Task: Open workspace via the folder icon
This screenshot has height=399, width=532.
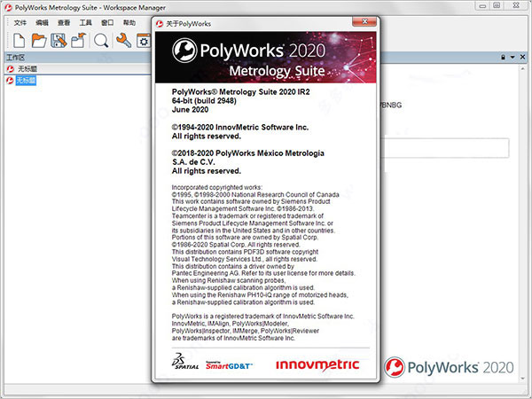Action: [39, 41]
